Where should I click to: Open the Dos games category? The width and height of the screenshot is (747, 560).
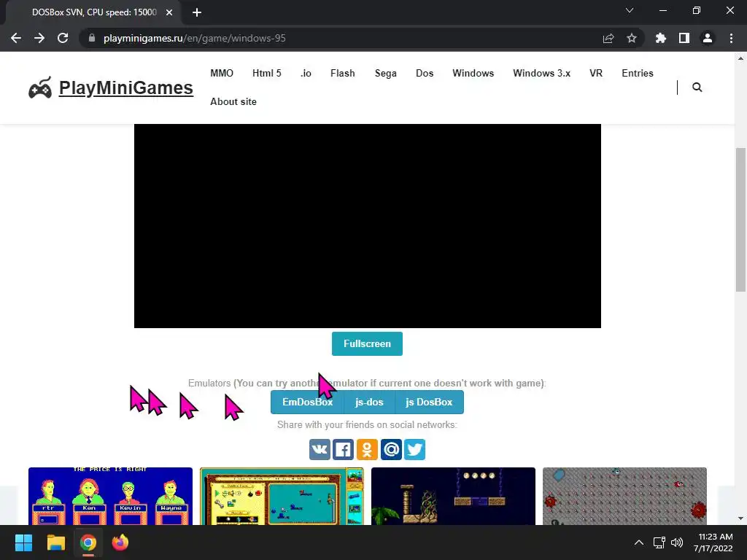425,74
